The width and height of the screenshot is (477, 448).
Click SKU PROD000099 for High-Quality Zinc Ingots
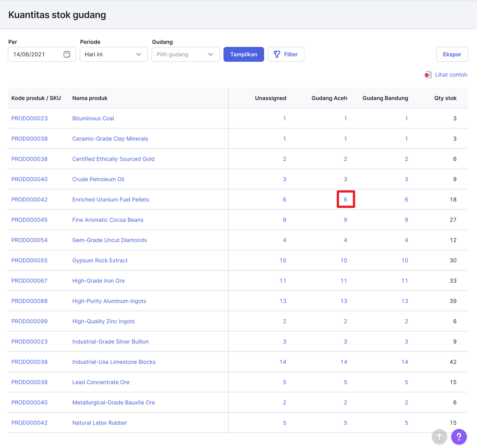pos(30,321)
